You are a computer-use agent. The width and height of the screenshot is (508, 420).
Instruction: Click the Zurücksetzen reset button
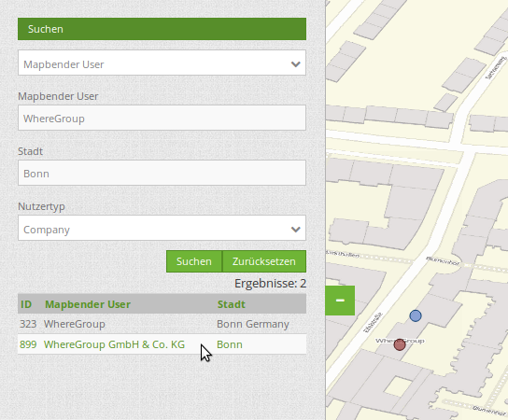click(264, 261)
